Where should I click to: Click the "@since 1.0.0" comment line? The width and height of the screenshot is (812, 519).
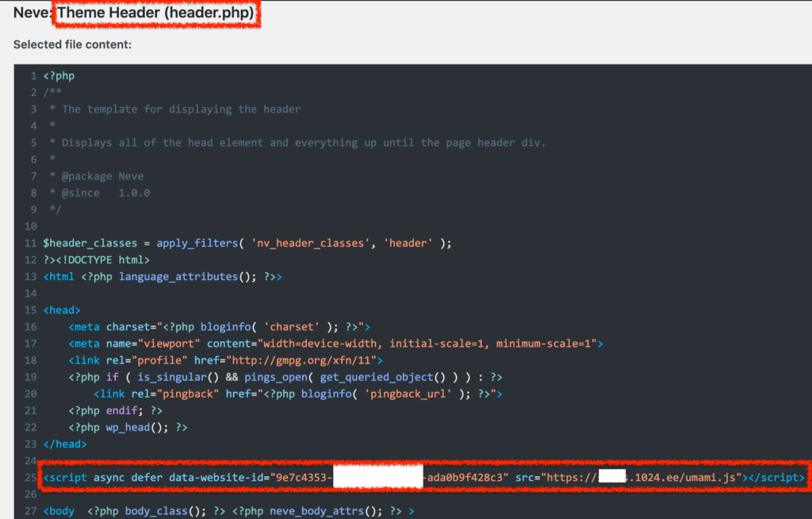tap(105, 193)
